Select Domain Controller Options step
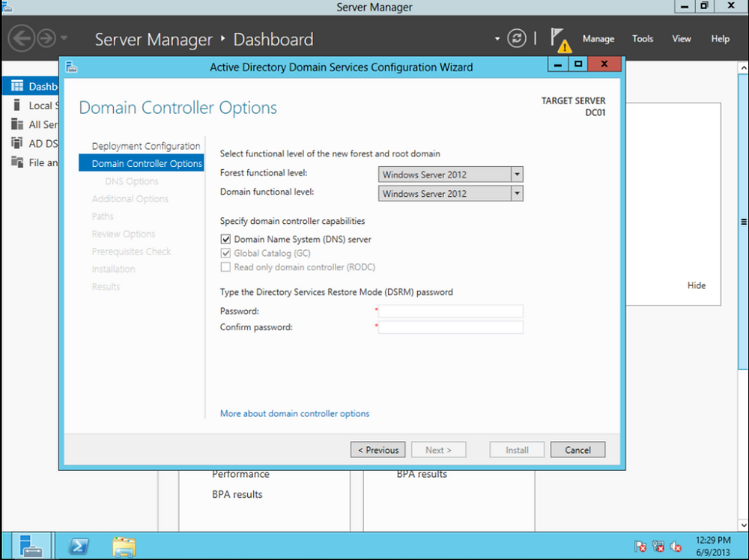The image size is (749, 560). coord(142,163)
